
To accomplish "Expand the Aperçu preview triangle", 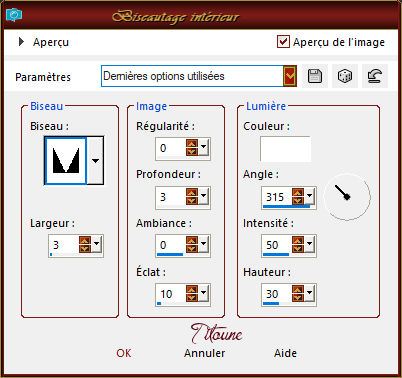I will click(x=21, y=42).
